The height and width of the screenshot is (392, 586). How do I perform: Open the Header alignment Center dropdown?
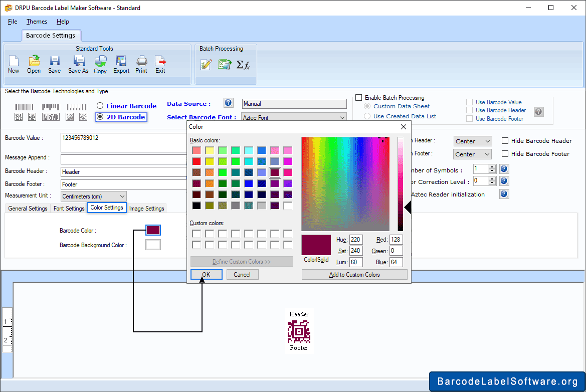click(487, 141)
